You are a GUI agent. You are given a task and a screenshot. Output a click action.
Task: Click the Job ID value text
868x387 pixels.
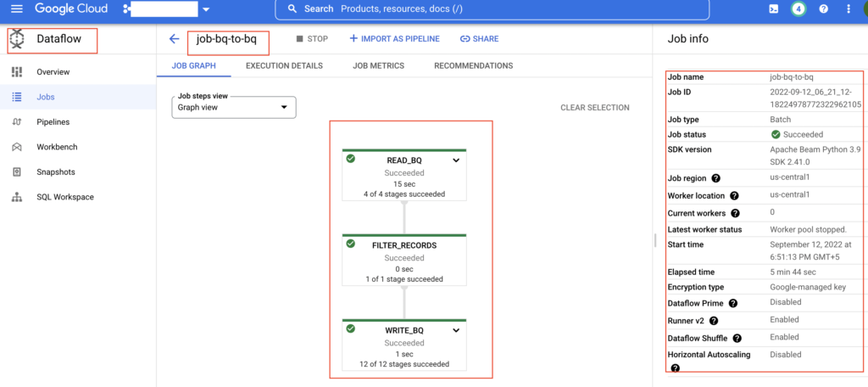tap(815, 98)
